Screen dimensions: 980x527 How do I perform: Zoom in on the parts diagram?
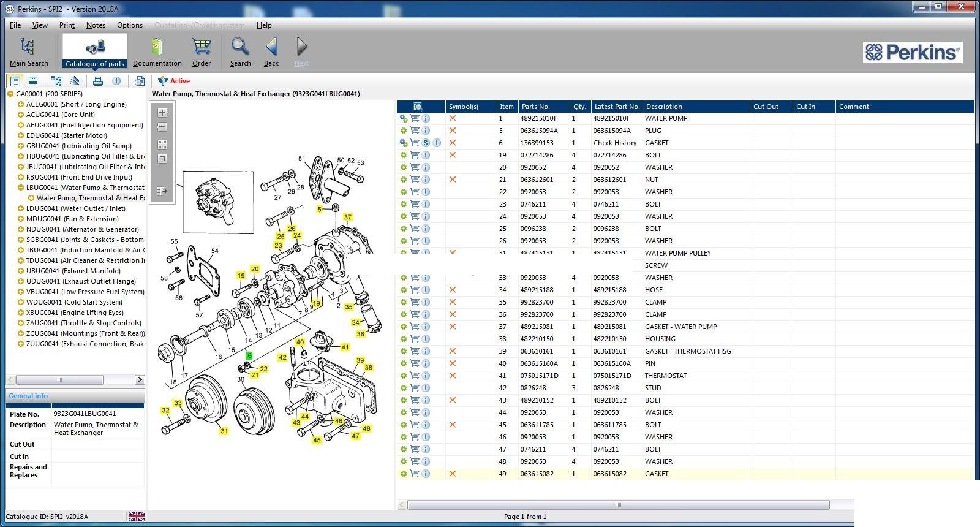[x=162, y=113]
